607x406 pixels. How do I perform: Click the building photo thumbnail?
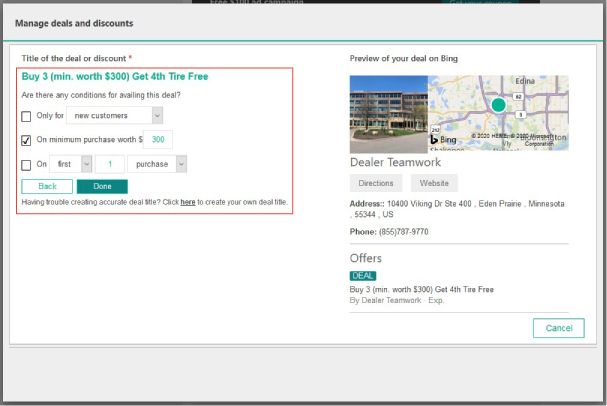pyautogui.click(x=389, y=114)
